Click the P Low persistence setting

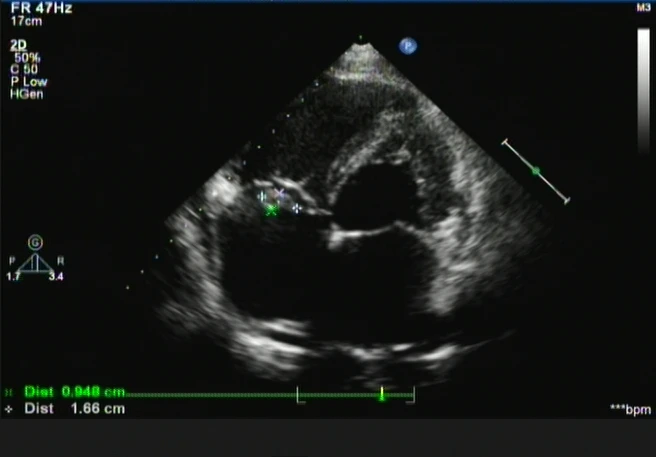[30, 81]
